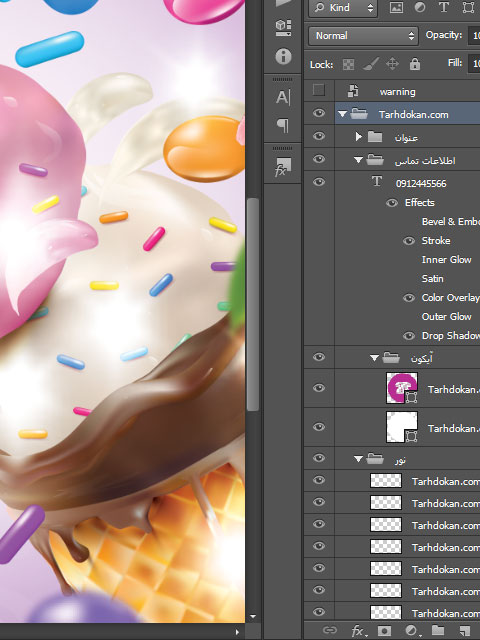480x640 pixels.
Task: Open the Normal blend mode dropdown
Action: click(363, 36)
